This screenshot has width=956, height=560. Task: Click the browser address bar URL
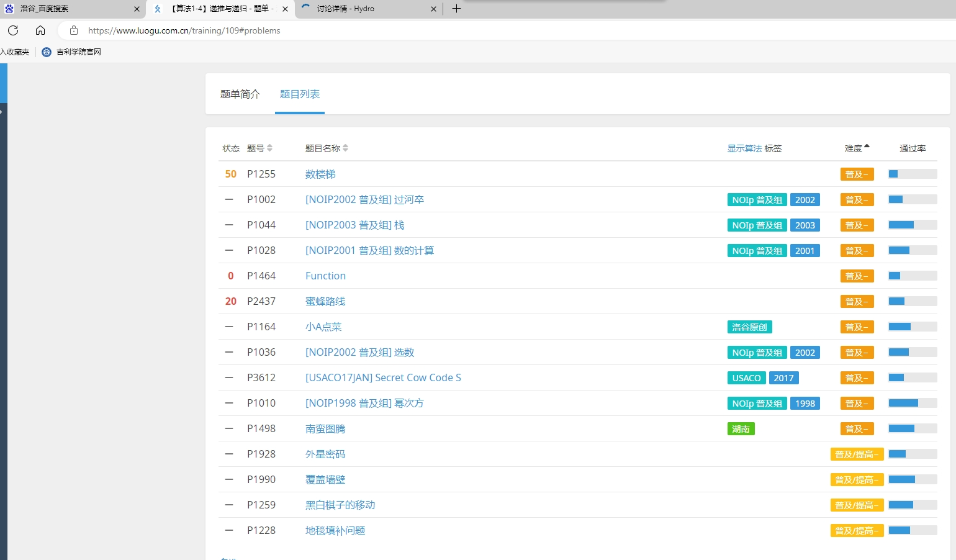(184, 30)
